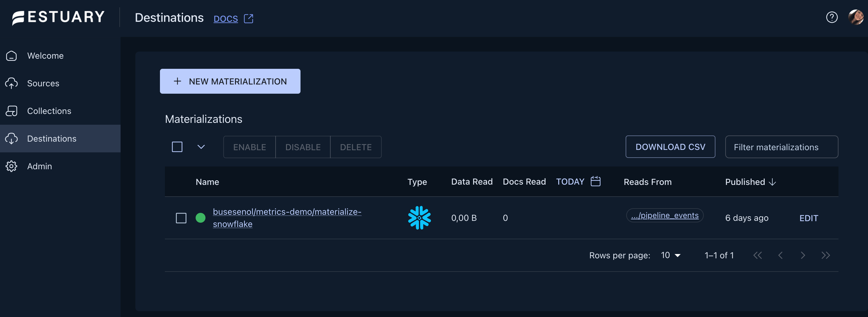The image size is (868, 317).
Task: Select the materialize-snowflake row checkbox
Action: 181,218
